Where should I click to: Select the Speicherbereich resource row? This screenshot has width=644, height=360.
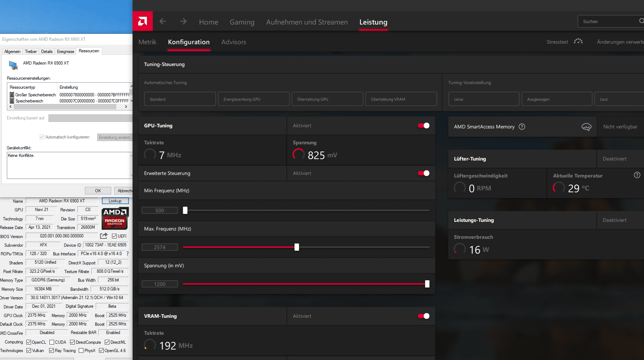pyautogui.click(x=69, y=101)
